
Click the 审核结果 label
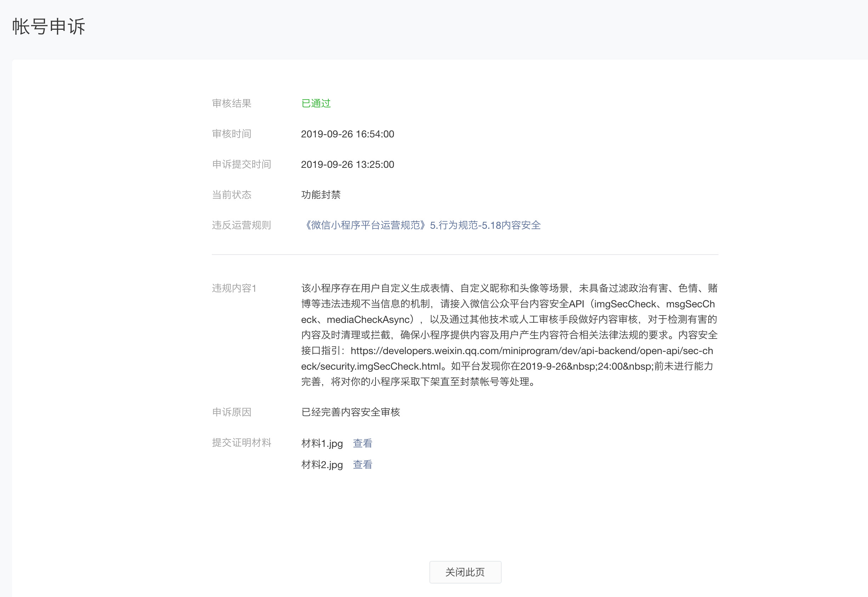tap(232, 103)
